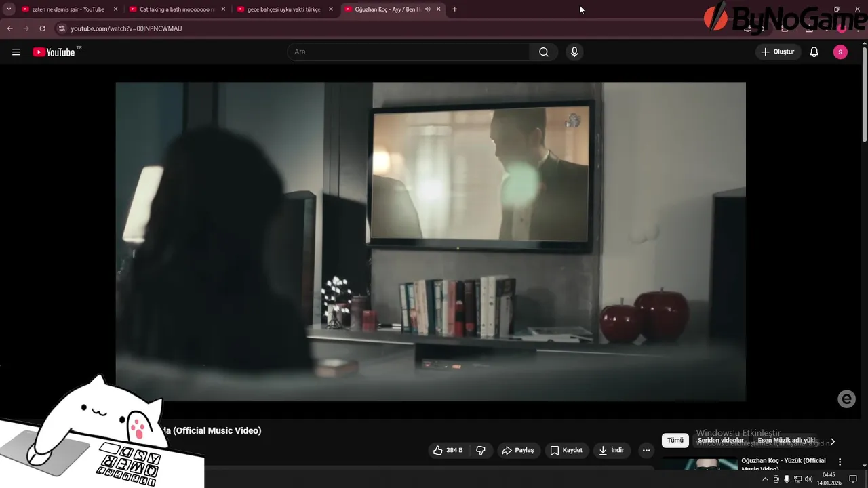The image size is (868, 488).
Task: View site information icon in address bar
Action: [x=62, y=28]
